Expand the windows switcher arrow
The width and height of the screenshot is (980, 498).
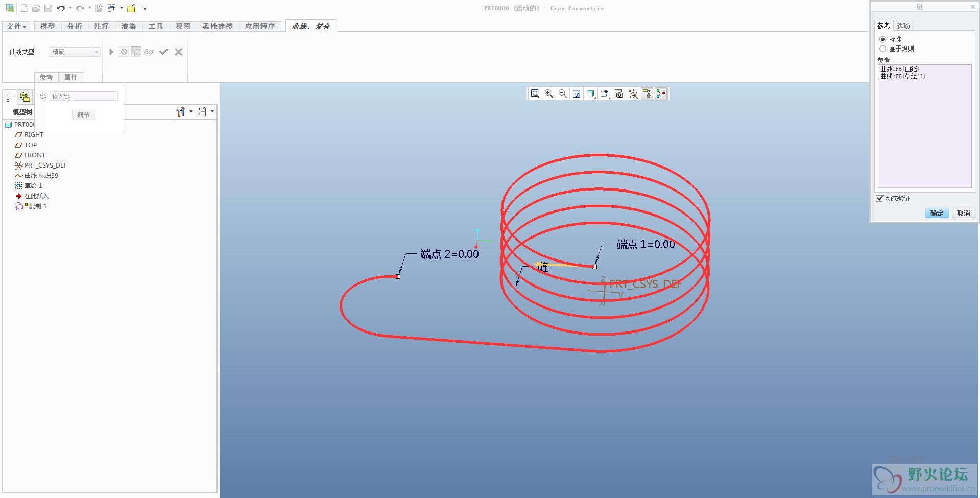coord(121,8)
